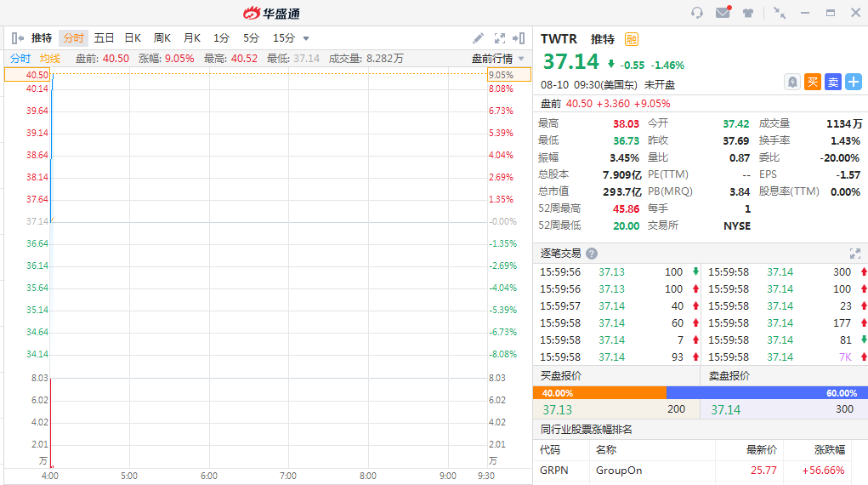Click the price alert bell icon
The height and width of the screenshot is (485, 868).
pos(792,82)
